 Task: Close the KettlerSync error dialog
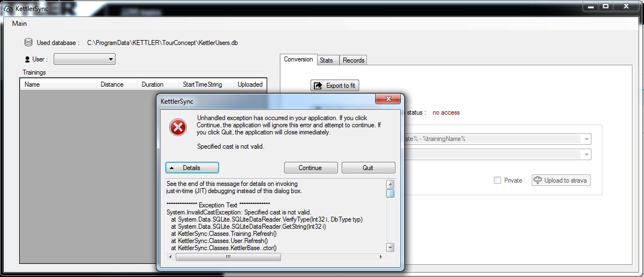[388, 99]
